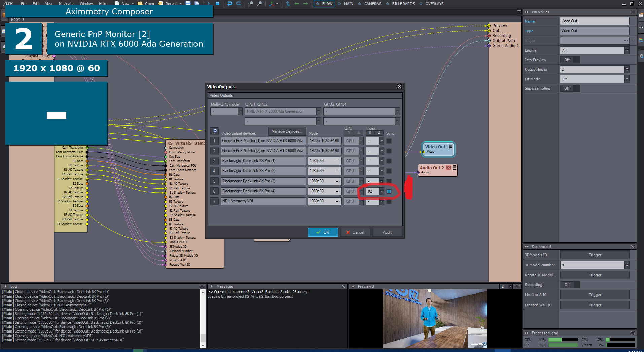
Task: Click the blue Up Level arrow icon
Action: pyautogui.click(x=288, y=3)
